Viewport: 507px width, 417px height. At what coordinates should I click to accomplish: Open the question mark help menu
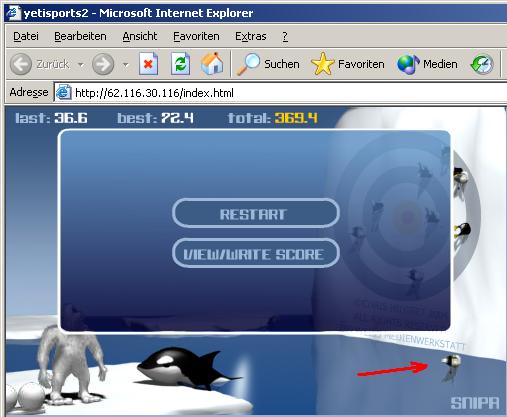[285, 36]
